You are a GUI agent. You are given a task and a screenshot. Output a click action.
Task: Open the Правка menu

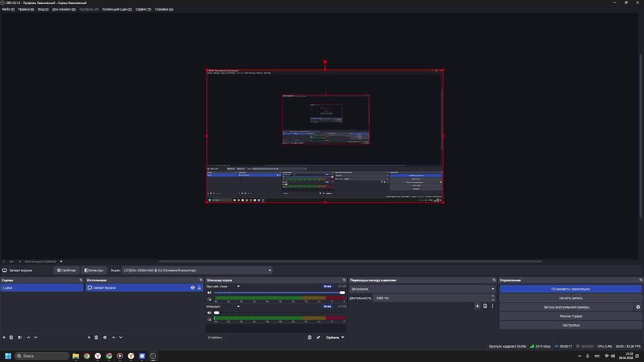click(26, 9)
